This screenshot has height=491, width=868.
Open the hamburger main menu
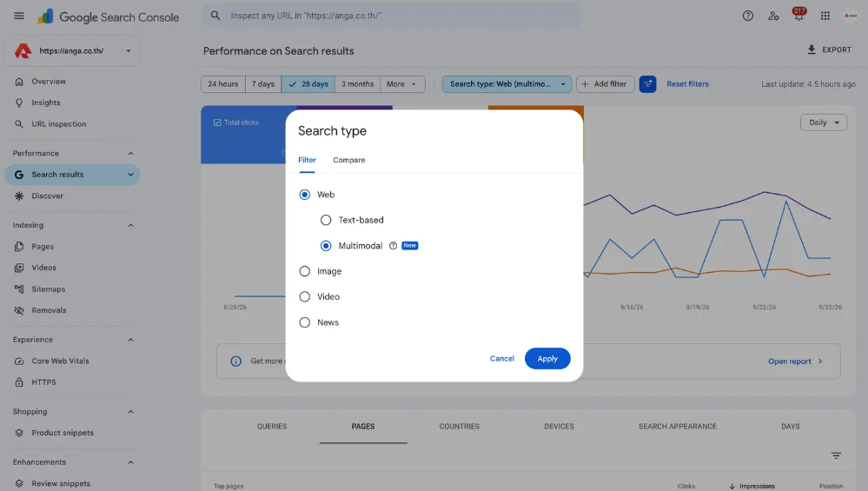click(19, 16)
